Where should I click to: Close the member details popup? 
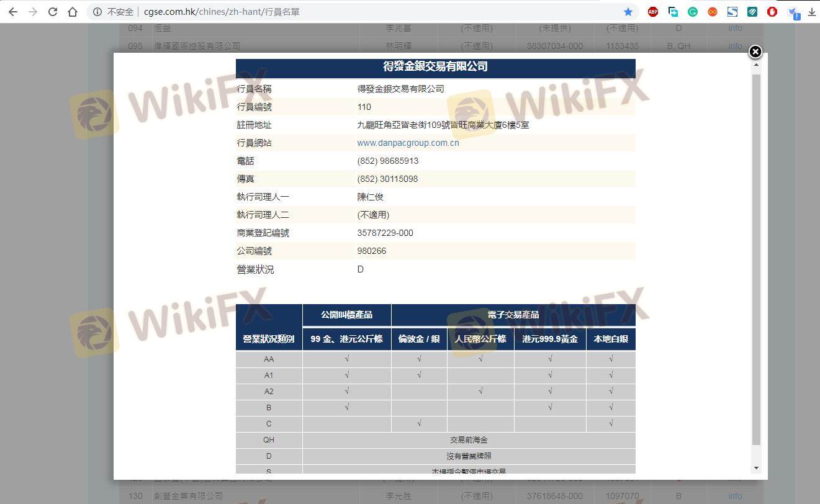click(x=755, y=52)
